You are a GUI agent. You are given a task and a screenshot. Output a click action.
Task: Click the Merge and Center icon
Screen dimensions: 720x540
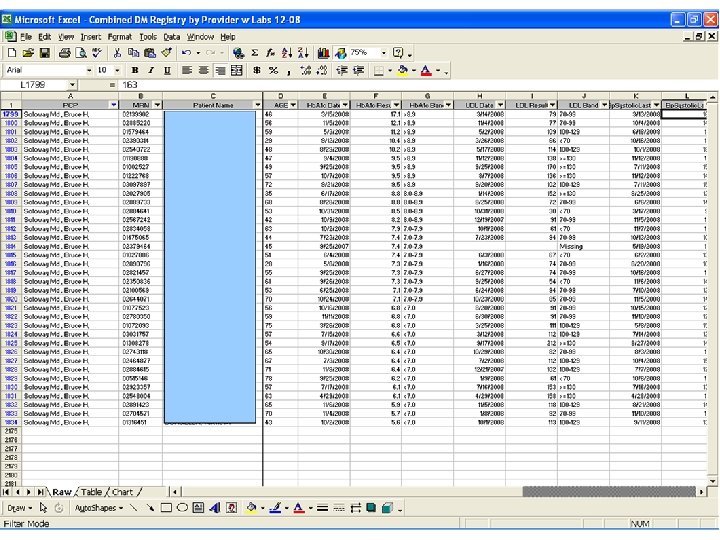click(237, 70)
